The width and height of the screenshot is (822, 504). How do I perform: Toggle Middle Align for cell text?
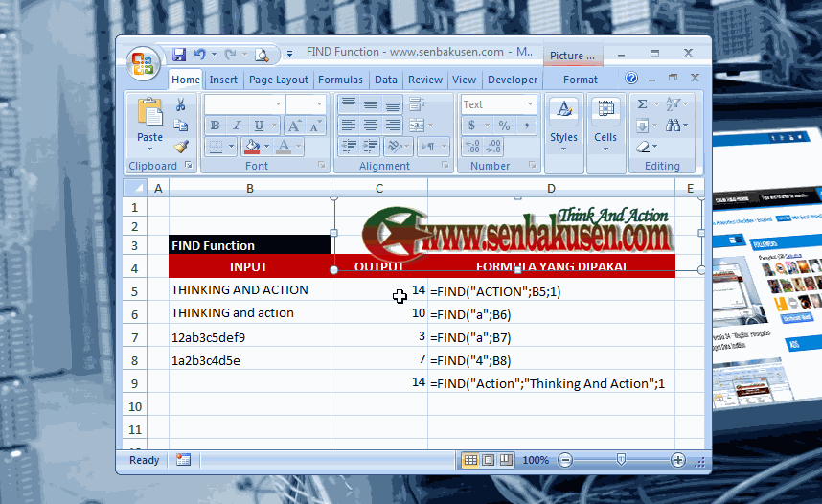tap(371, 104)
